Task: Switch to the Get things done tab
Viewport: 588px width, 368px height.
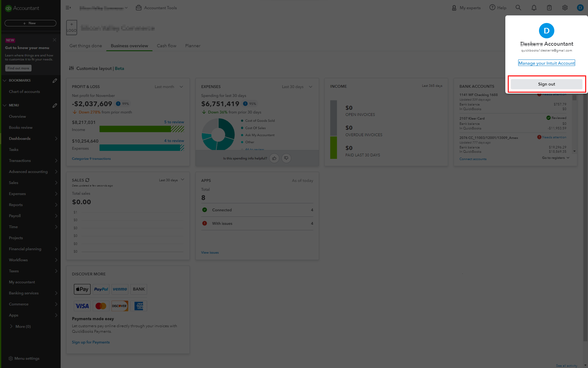Action: tap(85, 46)
